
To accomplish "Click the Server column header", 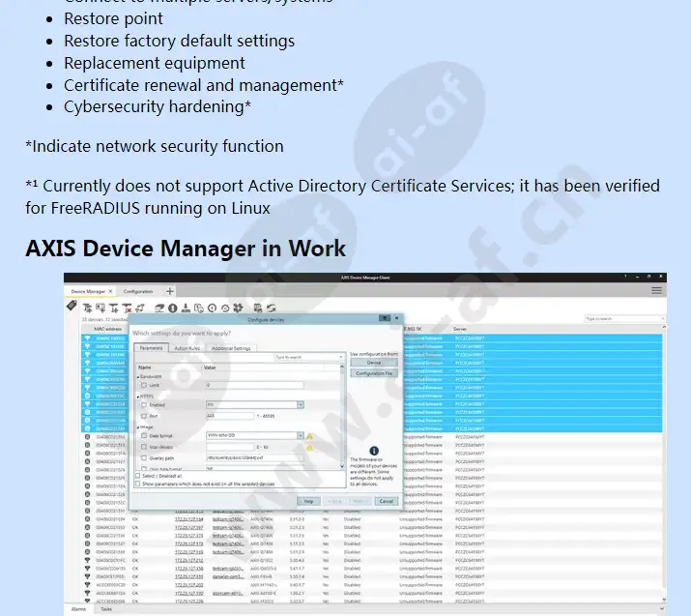I will click(460, 329).
